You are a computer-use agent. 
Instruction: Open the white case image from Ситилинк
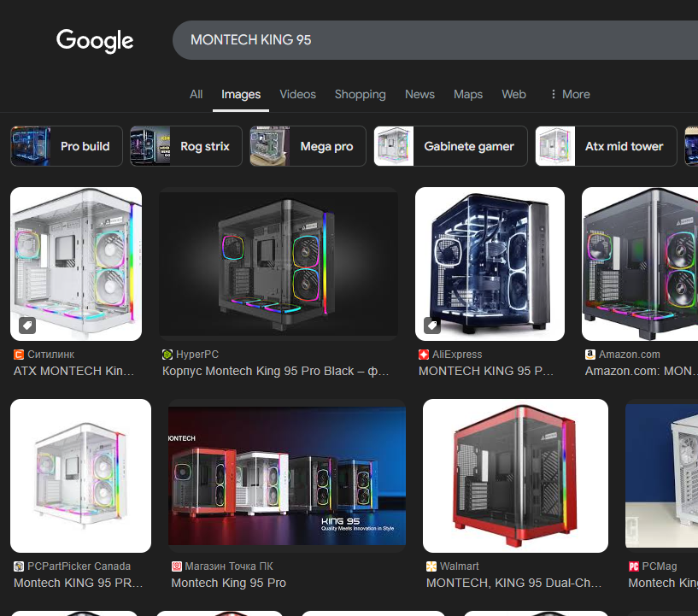(76, 264)
